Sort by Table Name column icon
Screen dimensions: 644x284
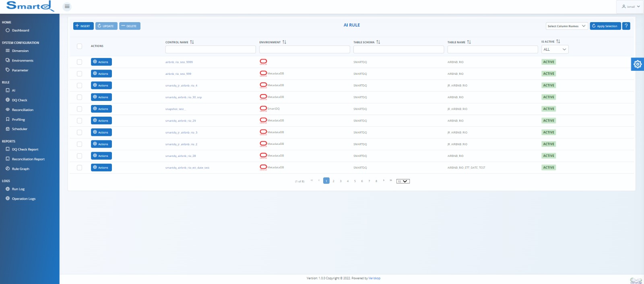tap(469, 42)
